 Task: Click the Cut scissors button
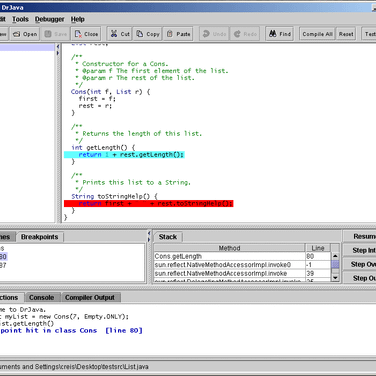(x=120, y=34)
